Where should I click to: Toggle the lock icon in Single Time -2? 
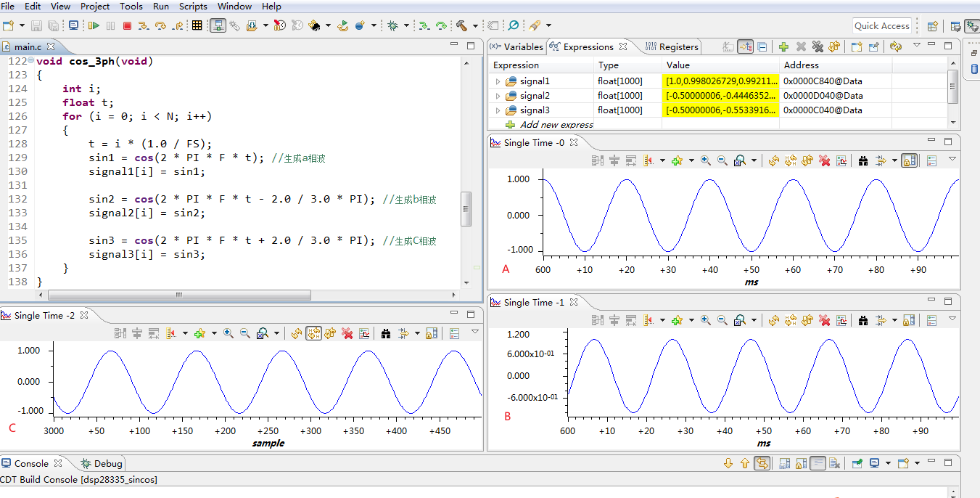click(x=431, y=333)
